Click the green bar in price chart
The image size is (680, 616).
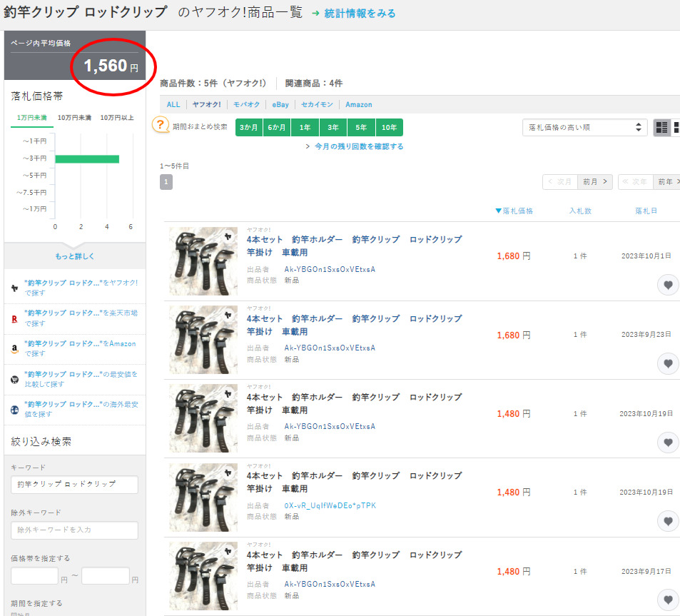86,158
